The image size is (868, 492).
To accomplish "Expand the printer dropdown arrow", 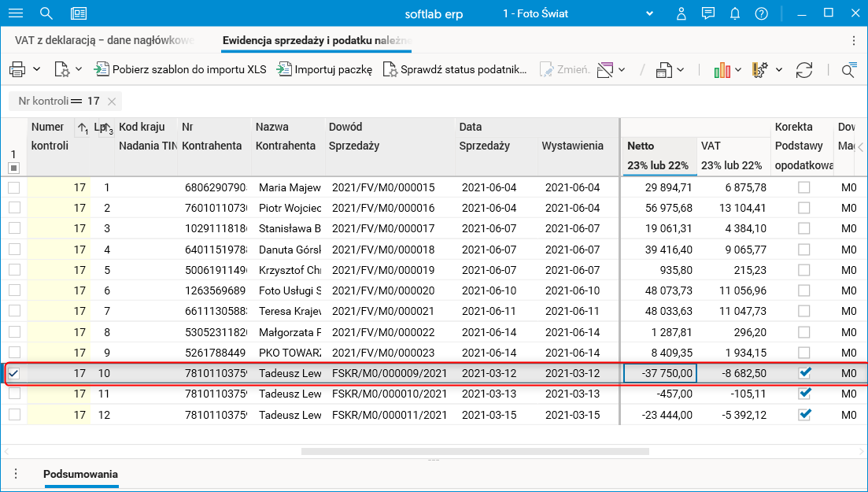I will 36,70.
